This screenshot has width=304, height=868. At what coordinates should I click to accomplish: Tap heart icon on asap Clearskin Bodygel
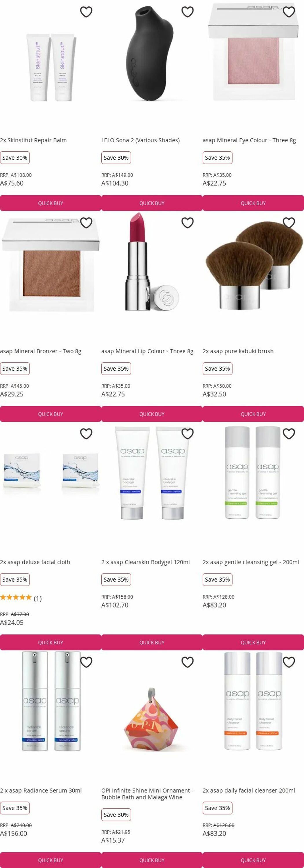187,434
